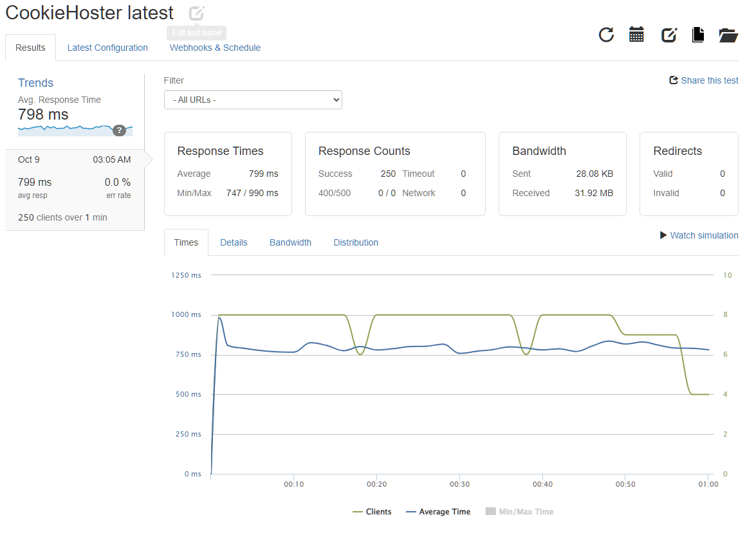Click the Trends heading link

(x=35, y=83)
